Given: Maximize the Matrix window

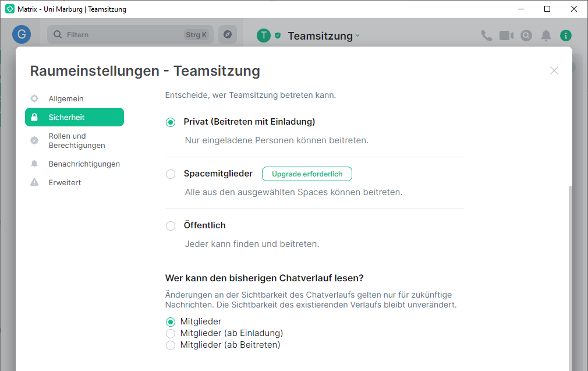Looking at the screenshot, I should pos(547,9).
